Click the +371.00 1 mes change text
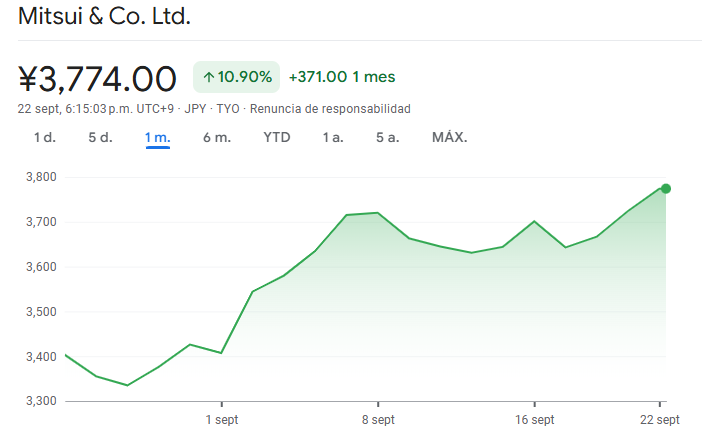 (x=342, y=77)
